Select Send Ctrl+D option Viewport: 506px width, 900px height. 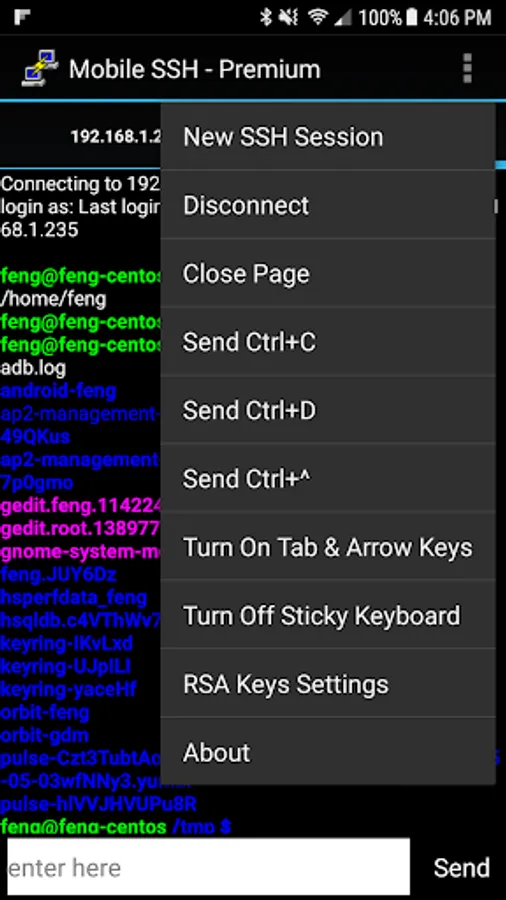pos(328,410)
